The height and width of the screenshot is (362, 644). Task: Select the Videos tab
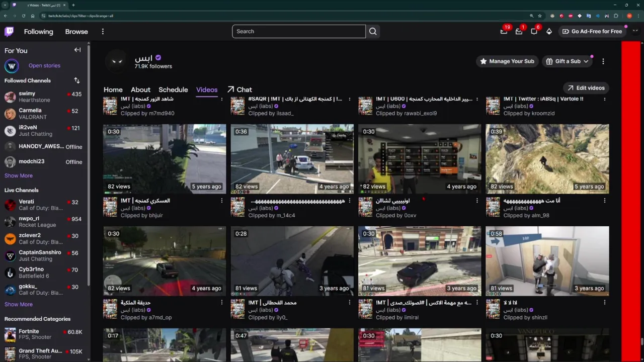(207, 89)
